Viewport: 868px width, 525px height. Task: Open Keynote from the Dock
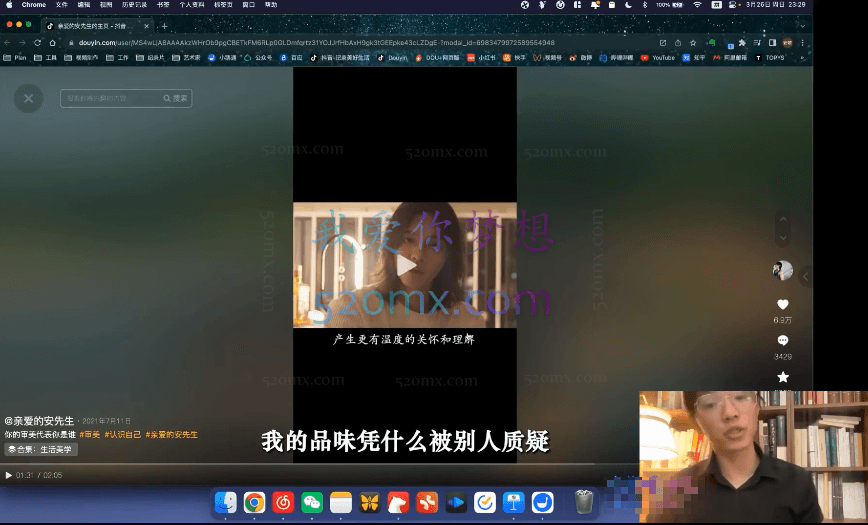514,502
